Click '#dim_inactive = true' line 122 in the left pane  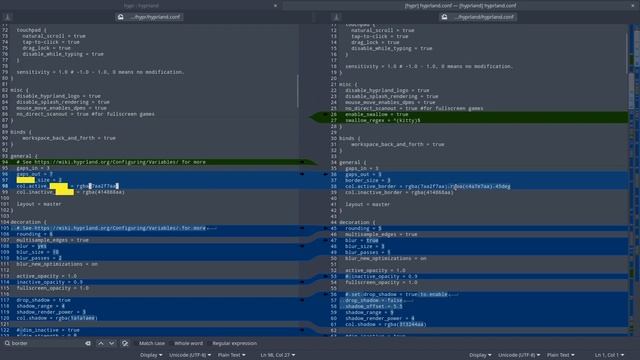pos(48,330)
